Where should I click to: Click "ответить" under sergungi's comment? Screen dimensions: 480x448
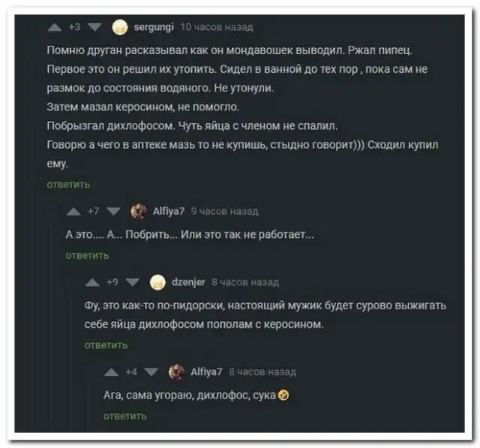point(68,184)
